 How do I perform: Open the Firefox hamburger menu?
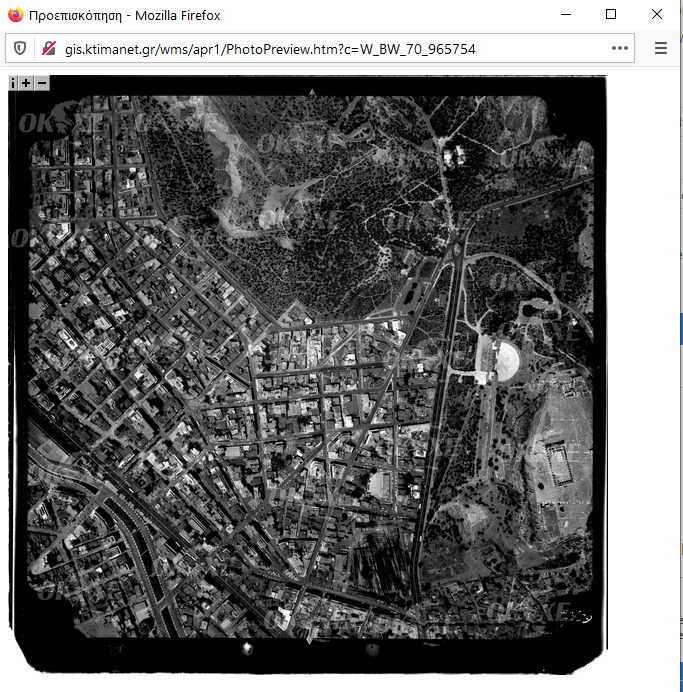[661, 48]
